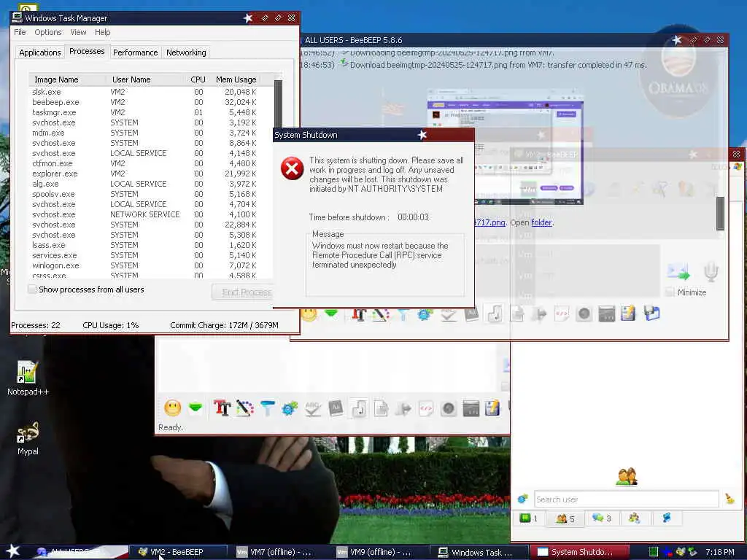747x560 pixels.
Task: Open File menu in Task Manager
Action: click(x=20, y=32)
